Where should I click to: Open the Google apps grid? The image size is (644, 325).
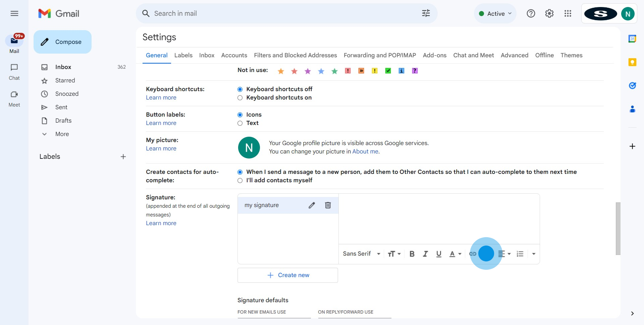[x=568, y=13]
